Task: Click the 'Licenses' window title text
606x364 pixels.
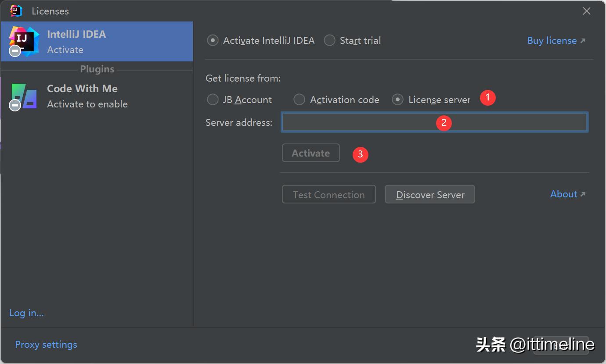Action: 50,11
